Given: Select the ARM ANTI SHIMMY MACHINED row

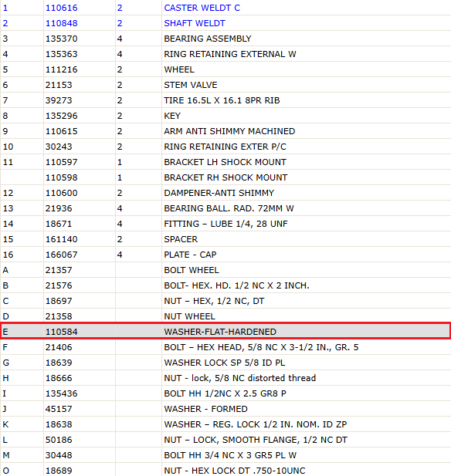Looking at the screenshot, I should coord(225,131).
